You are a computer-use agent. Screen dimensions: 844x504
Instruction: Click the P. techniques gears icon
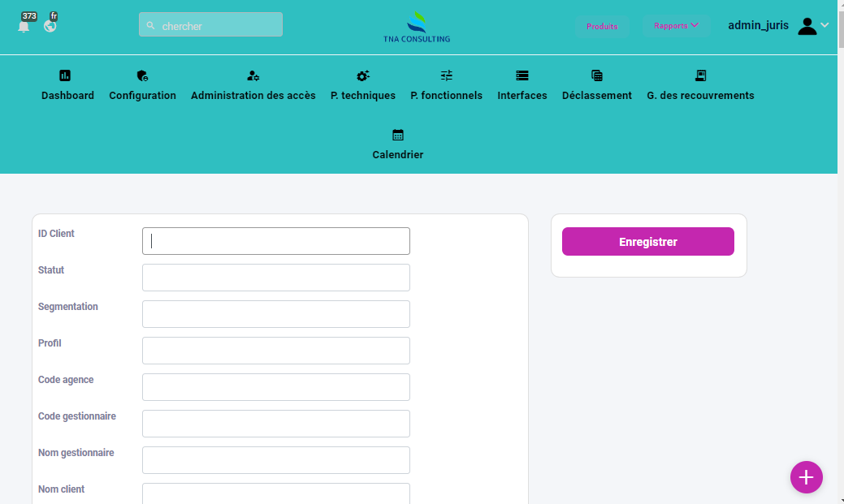click(x=363, y=75)
